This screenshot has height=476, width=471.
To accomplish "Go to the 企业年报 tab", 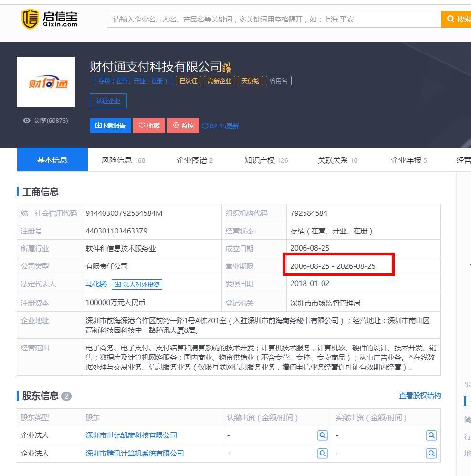I will [409, 160].
